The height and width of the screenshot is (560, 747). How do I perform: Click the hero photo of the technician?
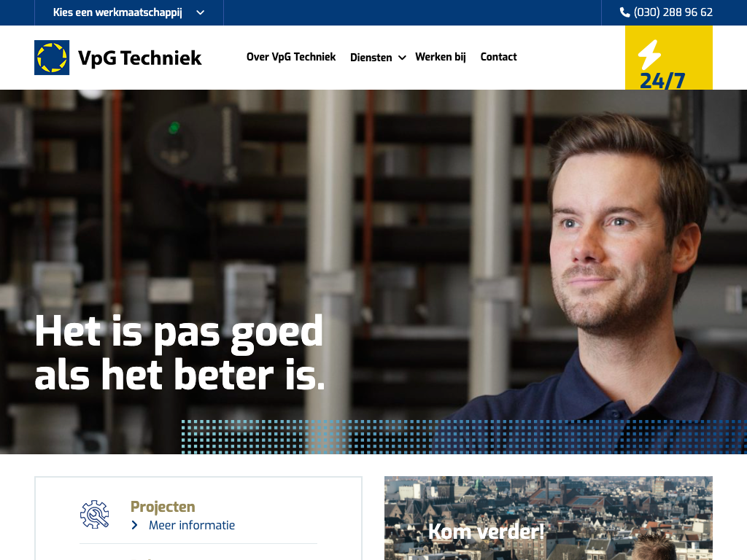click(373, 271)
